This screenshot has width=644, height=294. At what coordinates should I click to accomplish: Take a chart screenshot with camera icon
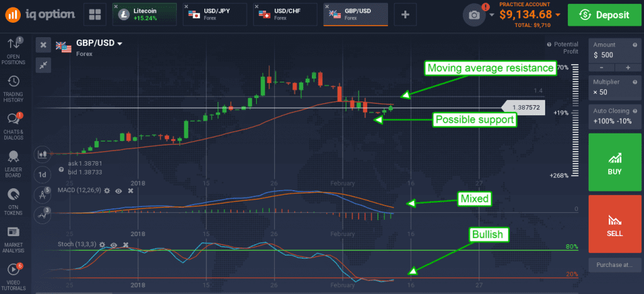pyautogui.click(x=474, y=15)
